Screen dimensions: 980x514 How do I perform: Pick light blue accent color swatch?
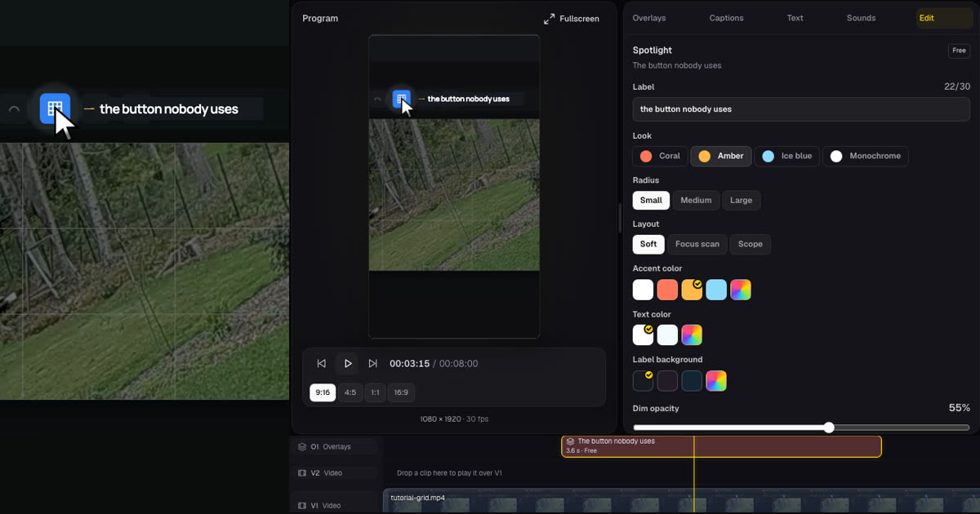(716, 290)
